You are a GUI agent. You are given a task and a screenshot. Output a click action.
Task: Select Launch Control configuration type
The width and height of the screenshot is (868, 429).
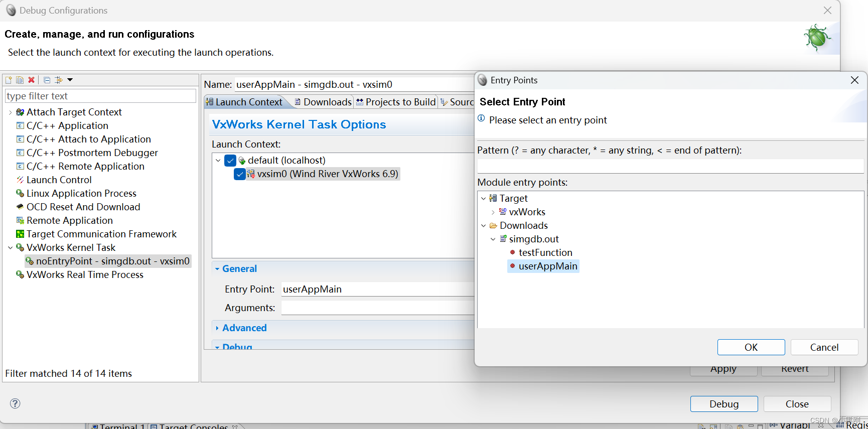[59, 180]
